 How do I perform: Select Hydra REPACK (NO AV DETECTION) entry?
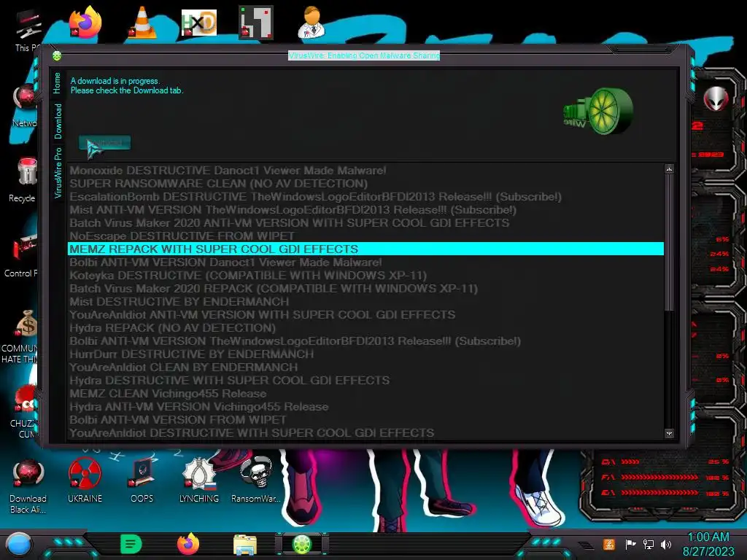366,328
